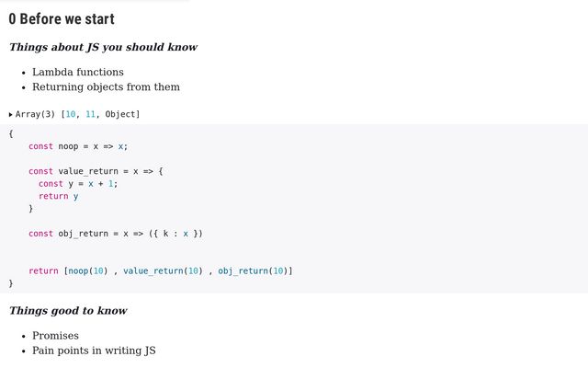Place cursor in the "const noop" code line
The width and height of the screenshot is (588, 368).
78,146
